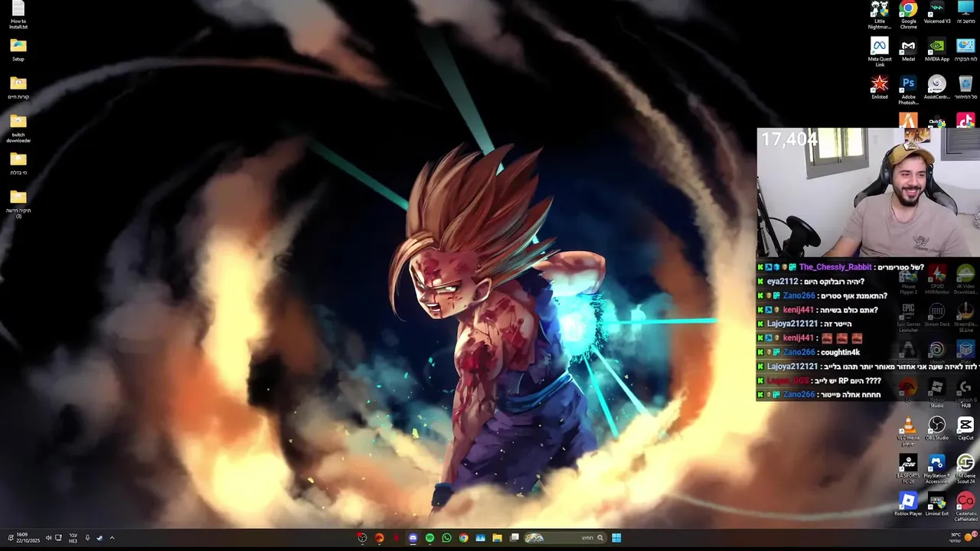This screenshot has width=980, height=551.
Task: Open the Adobe Photoshop desktop shortcut
Action: pyautogui.click(x=908, y=90)
